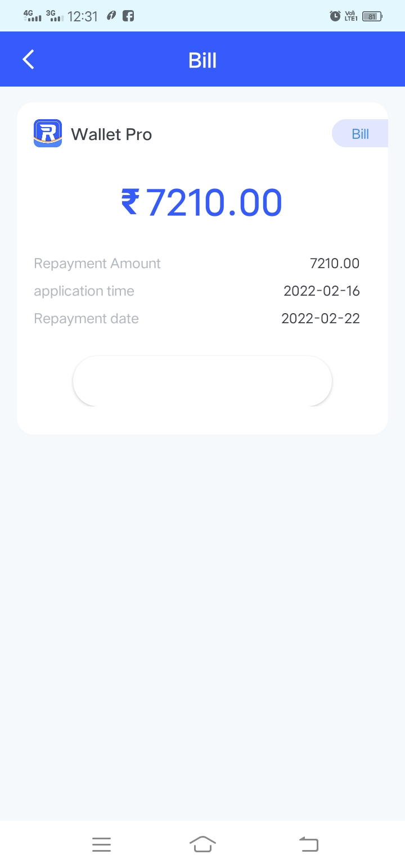The width and height of the screenshot is (405, 868).
Task: Tap the battery level indicator
Action: tap(372, 16)
